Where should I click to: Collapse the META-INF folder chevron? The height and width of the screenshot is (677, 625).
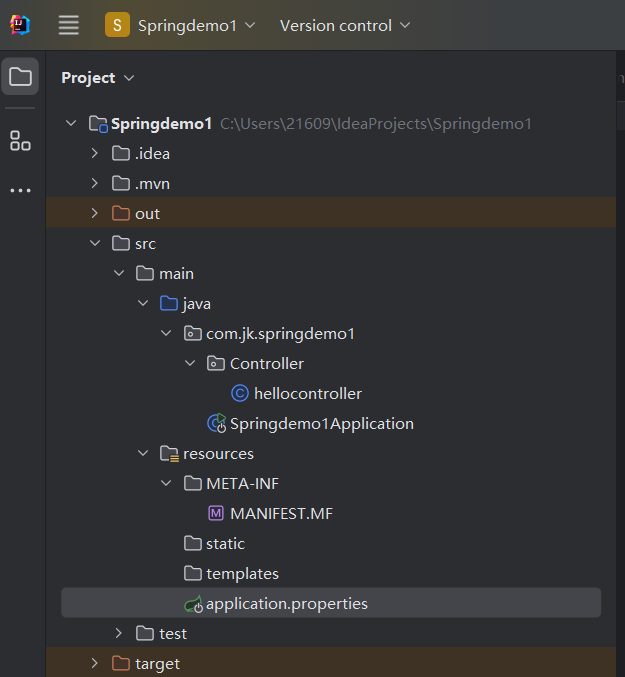click(166, 483)
